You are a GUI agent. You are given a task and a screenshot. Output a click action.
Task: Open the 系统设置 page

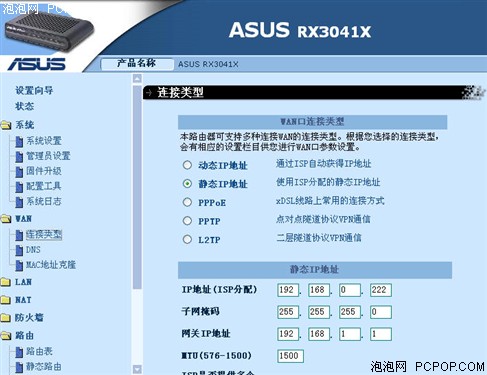tap(44, 141)
